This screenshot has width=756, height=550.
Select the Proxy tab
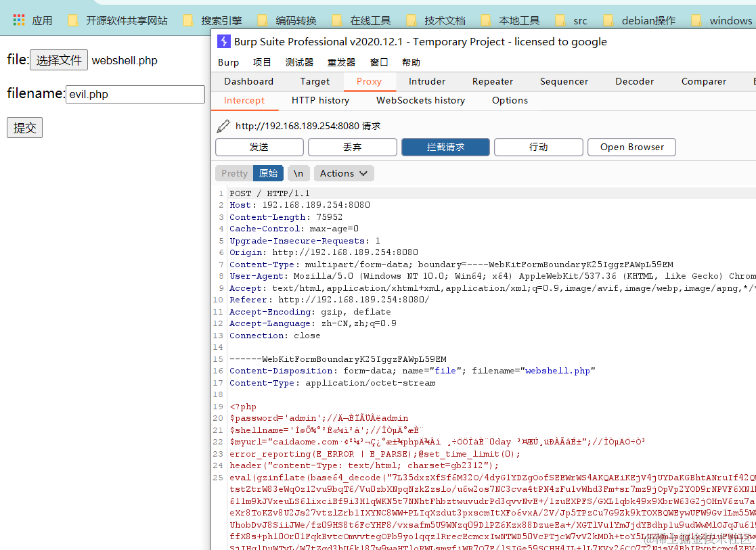coord(370,81)
